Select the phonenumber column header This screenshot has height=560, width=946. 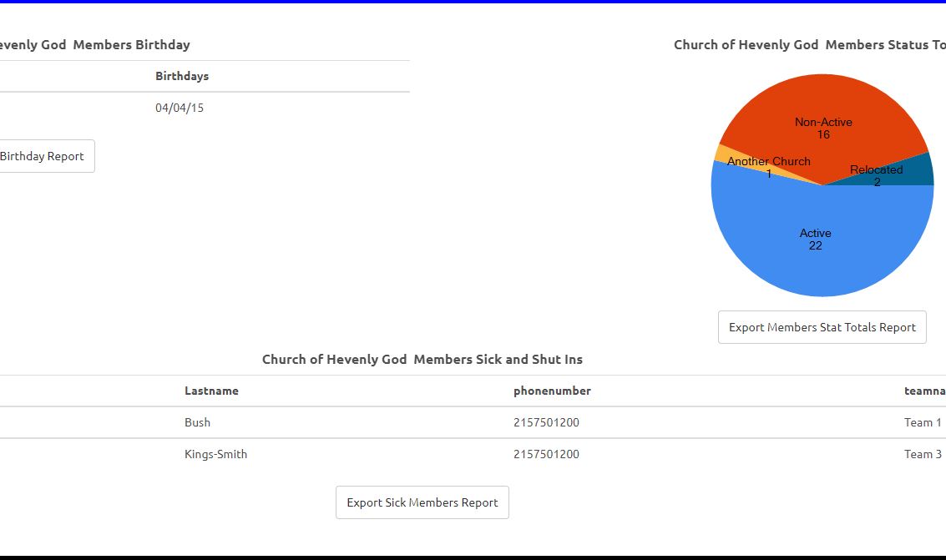pos(552,391)
